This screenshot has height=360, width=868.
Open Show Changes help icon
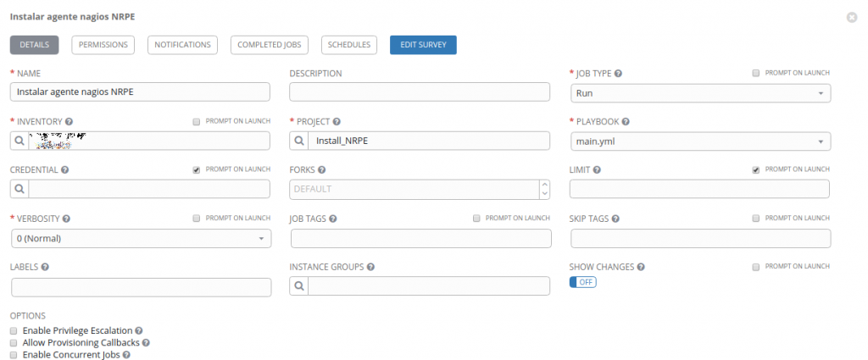coord(641,267)
